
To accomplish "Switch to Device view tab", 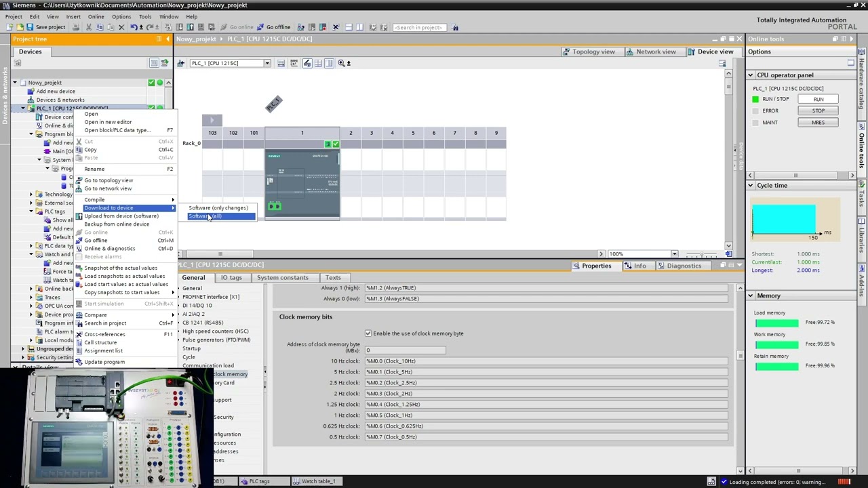I will click(711, 52).
